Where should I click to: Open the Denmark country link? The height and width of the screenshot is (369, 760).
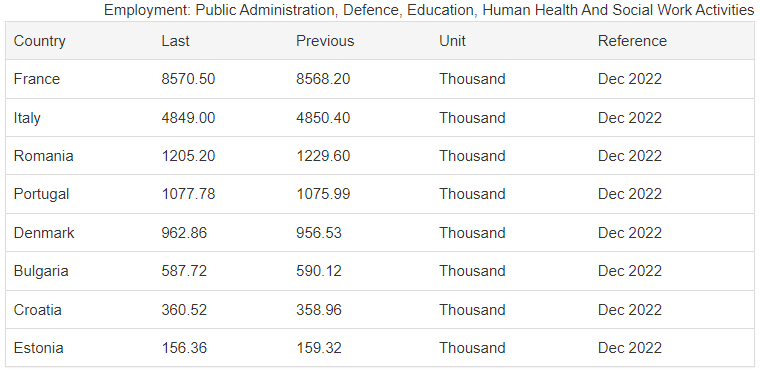coord(44,233)
